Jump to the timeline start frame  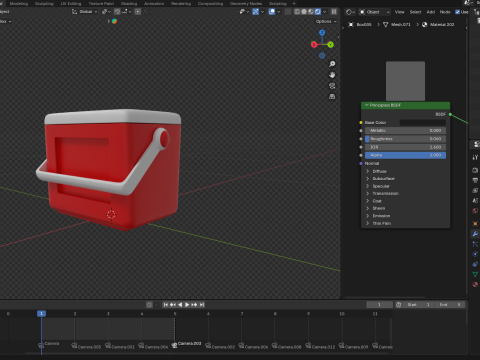(x=165, y=305)
